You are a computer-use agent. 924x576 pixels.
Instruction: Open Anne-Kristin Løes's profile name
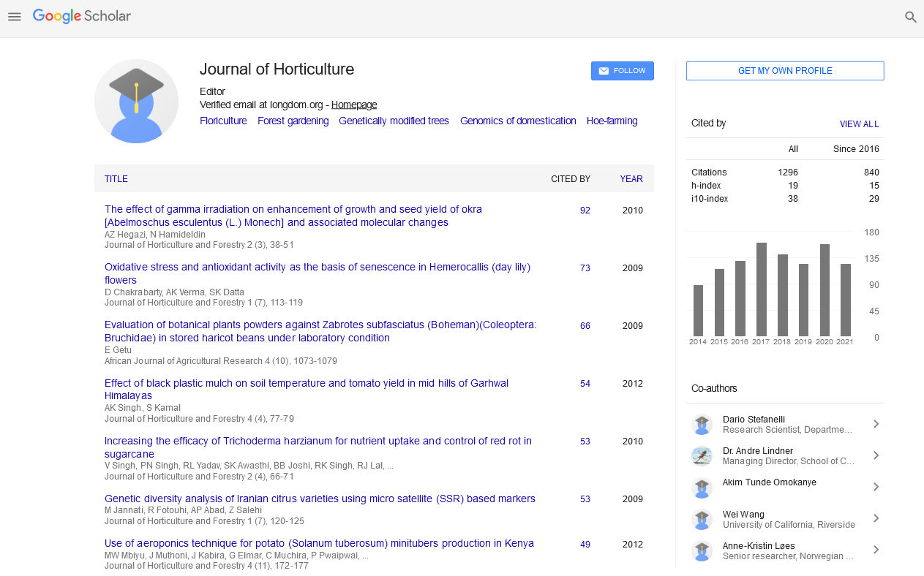tap(759, 545)
